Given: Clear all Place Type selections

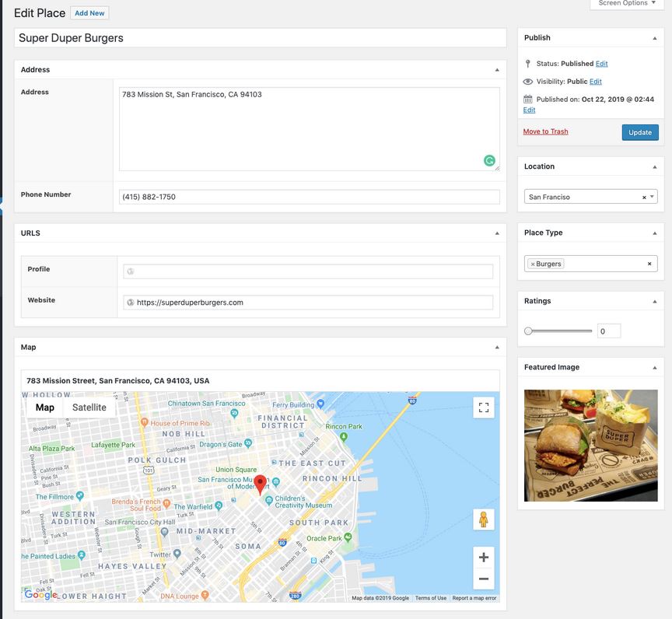Looking at the screenshot, I should point(649,264).
